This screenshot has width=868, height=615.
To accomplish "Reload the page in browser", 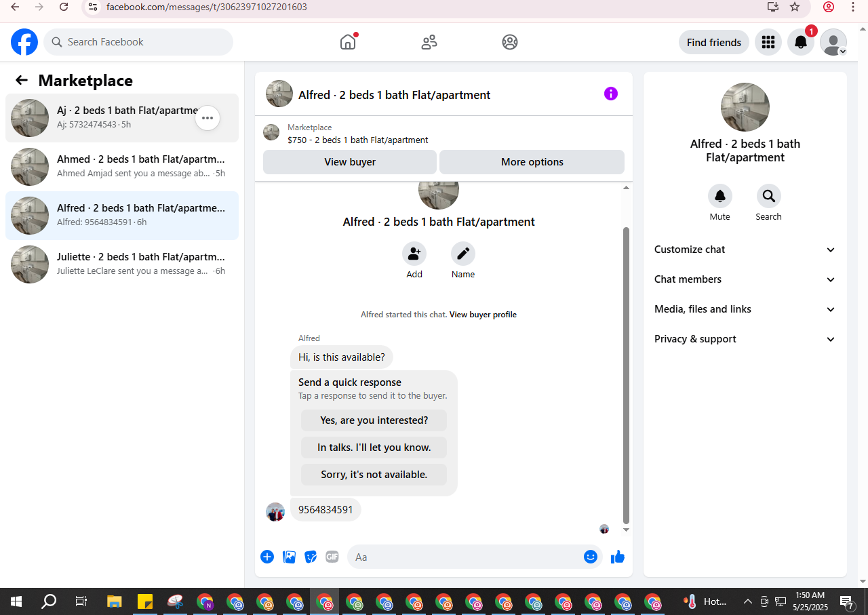I will (64, 7).
